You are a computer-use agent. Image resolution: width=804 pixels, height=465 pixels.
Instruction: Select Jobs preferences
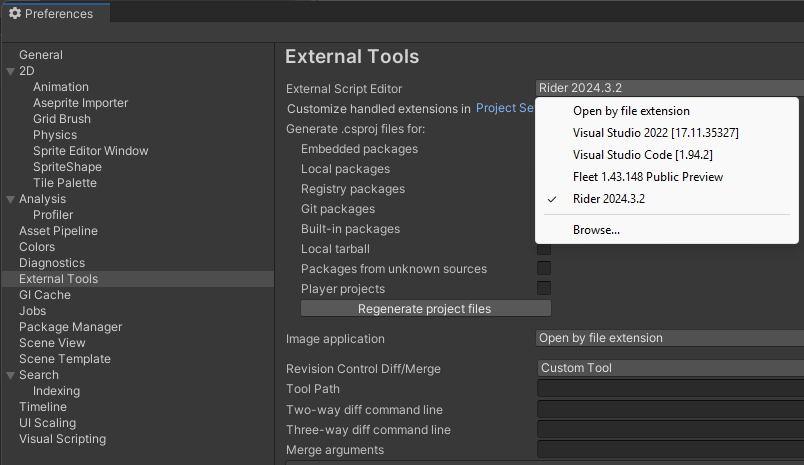(32, 311)
